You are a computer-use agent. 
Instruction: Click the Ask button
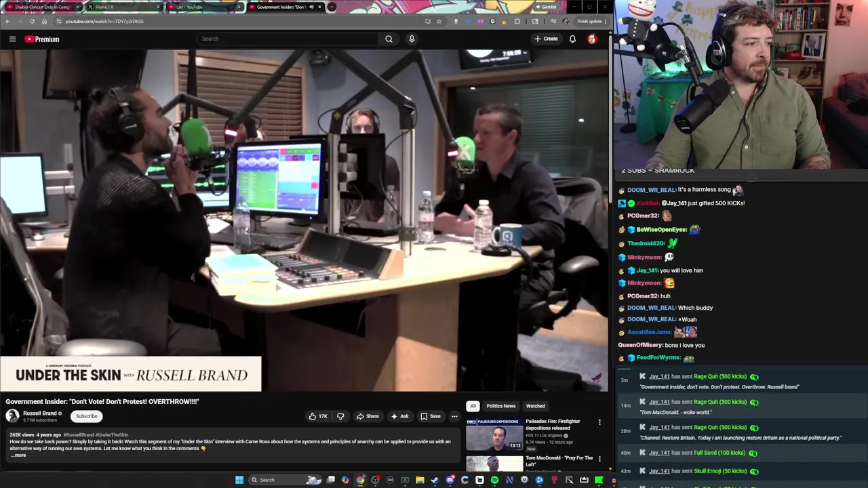point(399,416)
